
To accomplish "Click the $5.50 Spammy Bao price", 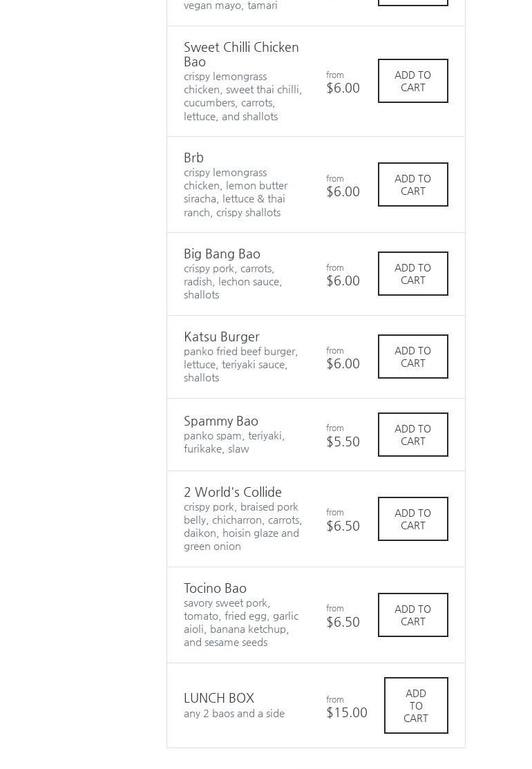I will 343,442.
